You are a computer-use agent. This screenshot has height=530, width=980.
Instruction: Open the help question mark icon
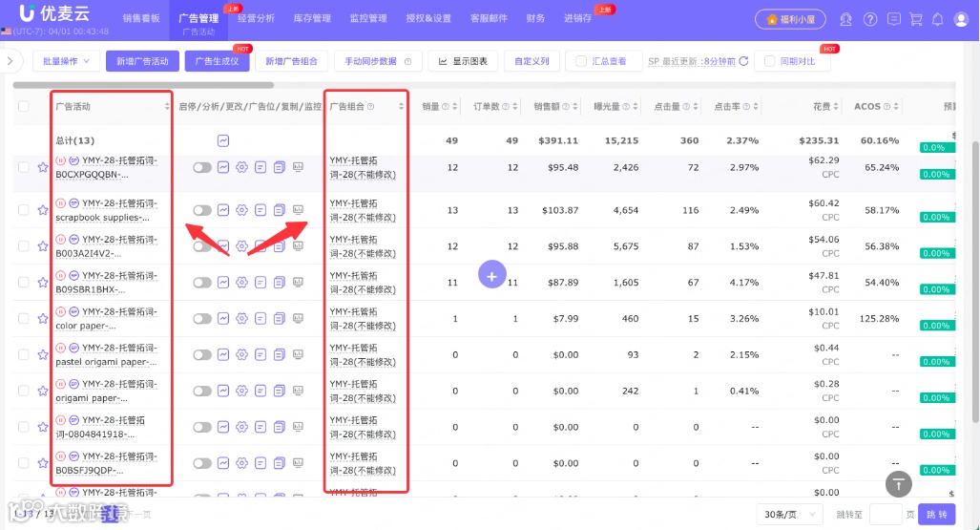coord(870,19)
